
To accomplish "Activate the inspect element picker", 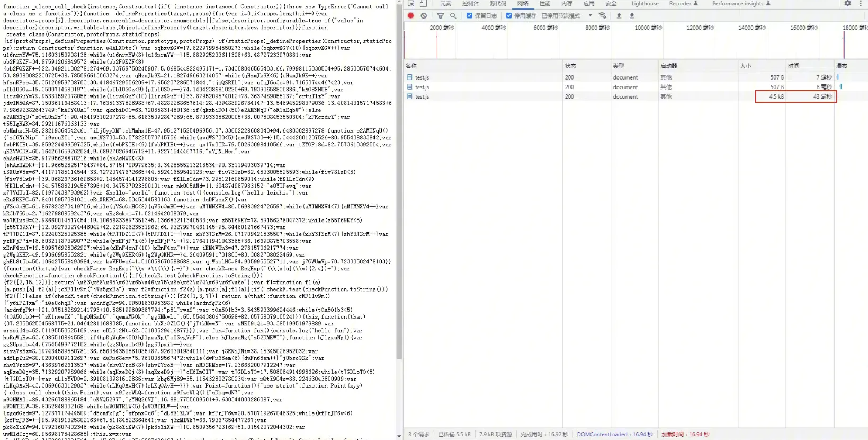I will (411, 4).
